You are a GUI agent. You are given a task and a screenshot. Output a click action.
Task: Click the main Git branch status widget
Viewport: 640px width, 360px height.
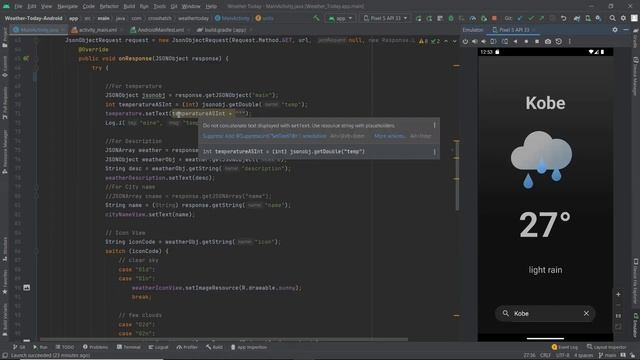(x=607, y=356)
